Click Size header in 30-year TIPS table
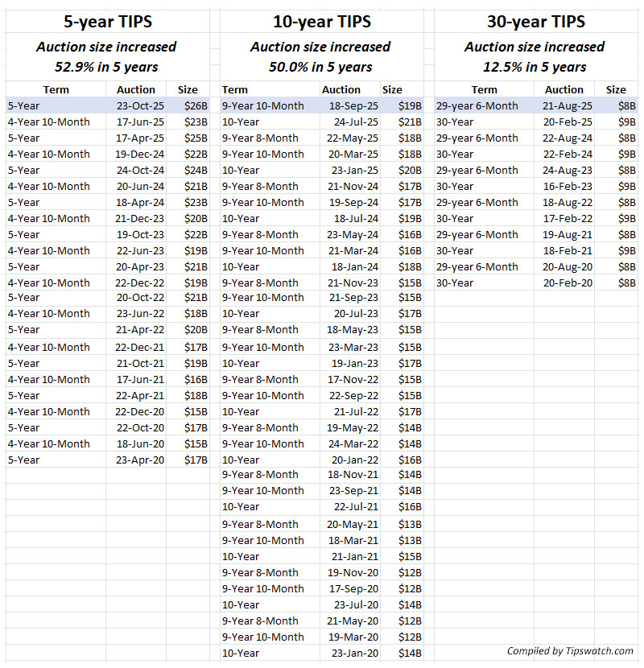 (616, 89)
